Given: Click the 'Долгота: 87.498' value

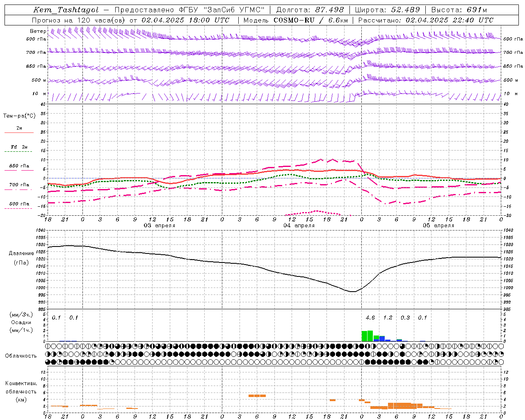Looking at the screenshot, I should click(x=310, y=10).
